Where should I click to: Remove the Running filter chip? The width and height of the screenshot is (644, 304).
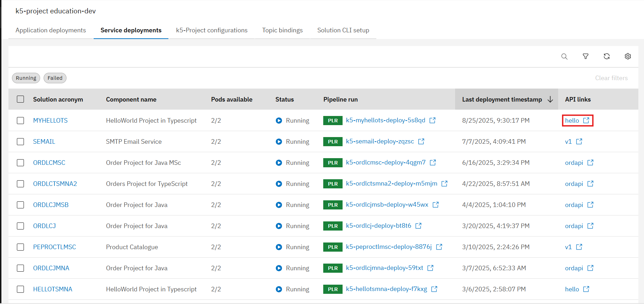coord(26,78)
